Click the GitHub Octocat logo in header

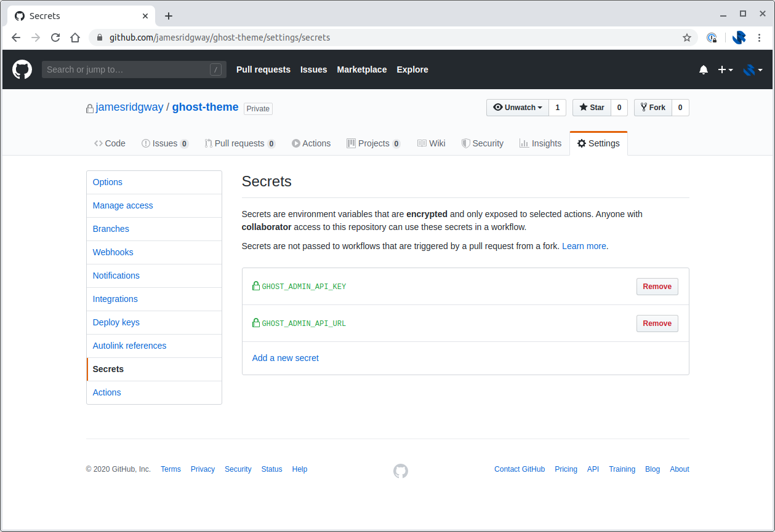[22, 69]
